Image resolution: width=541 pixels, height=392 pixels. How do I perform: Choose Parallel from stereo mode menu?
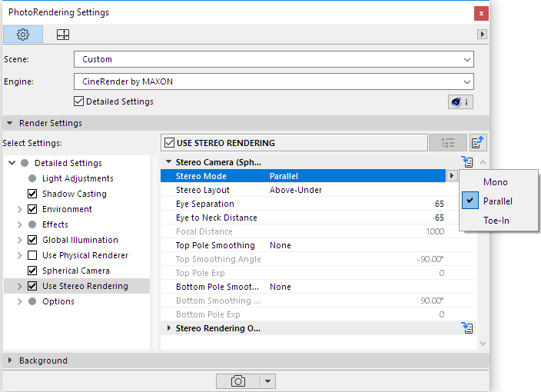coord(498,201)
